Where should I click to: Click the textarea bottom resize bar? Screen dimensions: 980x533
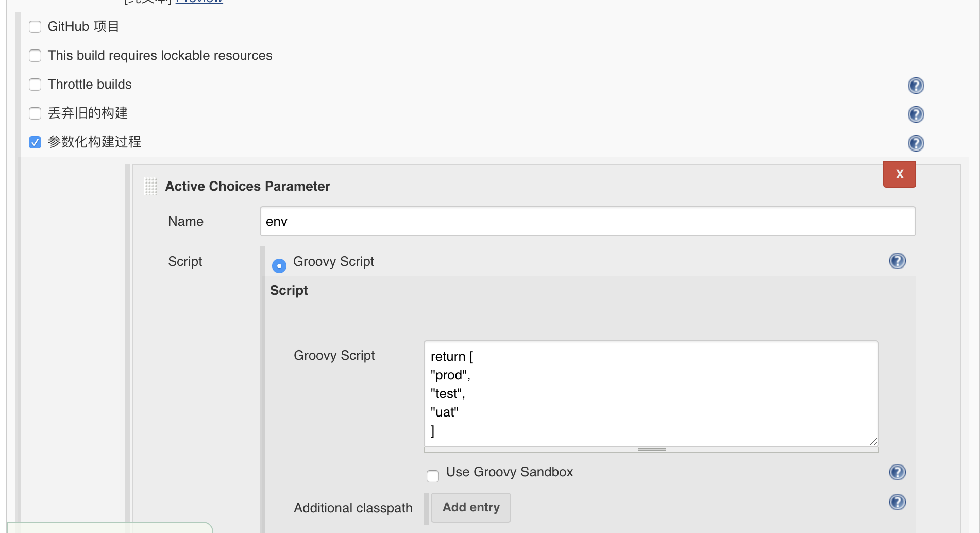(651, 449)
